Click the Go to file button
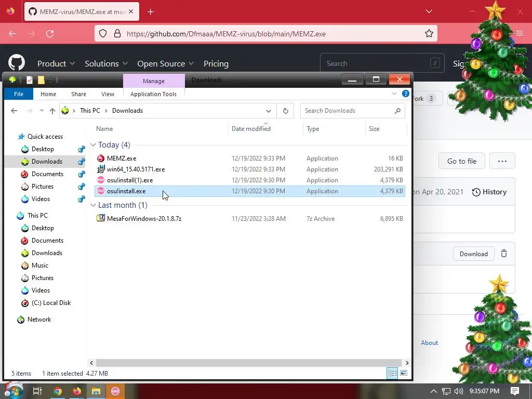Image resolution: width=532 pixels, height=399 pixels. (x=461, y=161)
